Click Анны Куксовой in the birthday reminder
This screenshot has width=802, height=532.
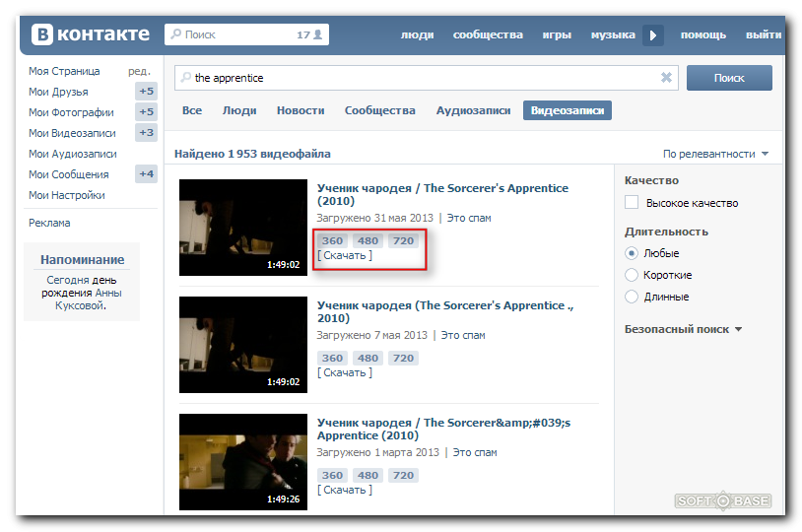(x=88, y=299)
